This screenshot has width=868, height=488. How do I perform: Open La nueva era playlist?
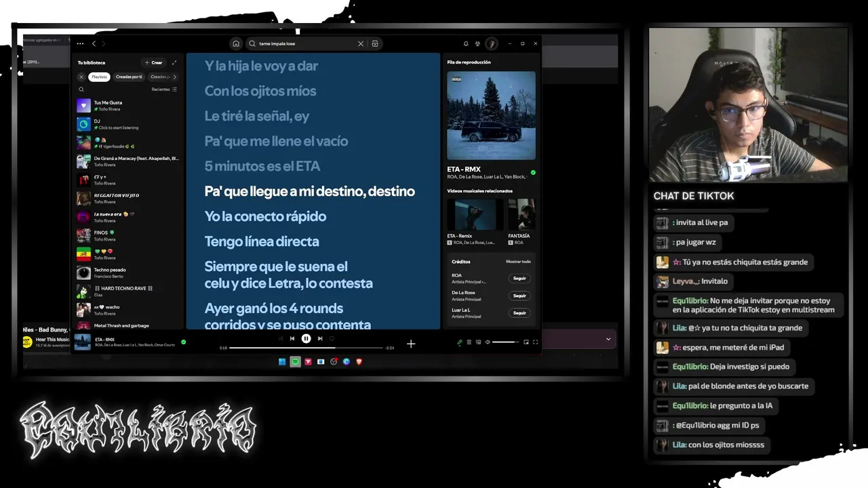127,217
